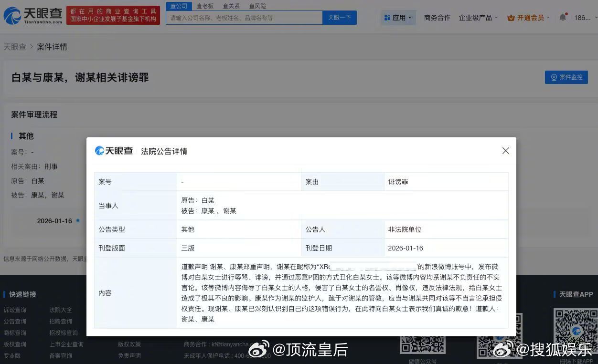Viewport: 598px width, 364px height.
Task: Open the 公告查询 footer link
Action: tap(15, 322)
